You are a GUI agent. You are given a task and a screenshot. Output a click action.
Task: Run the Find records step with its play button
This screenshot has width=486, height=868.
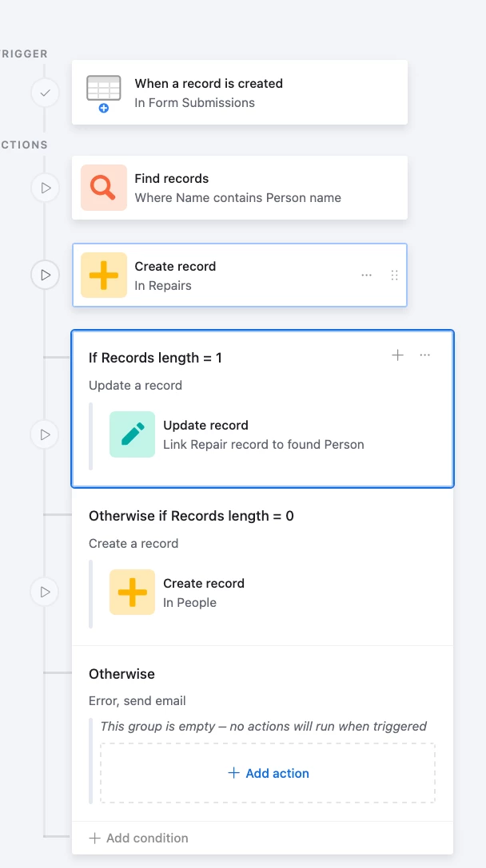(x=46, y=188)
